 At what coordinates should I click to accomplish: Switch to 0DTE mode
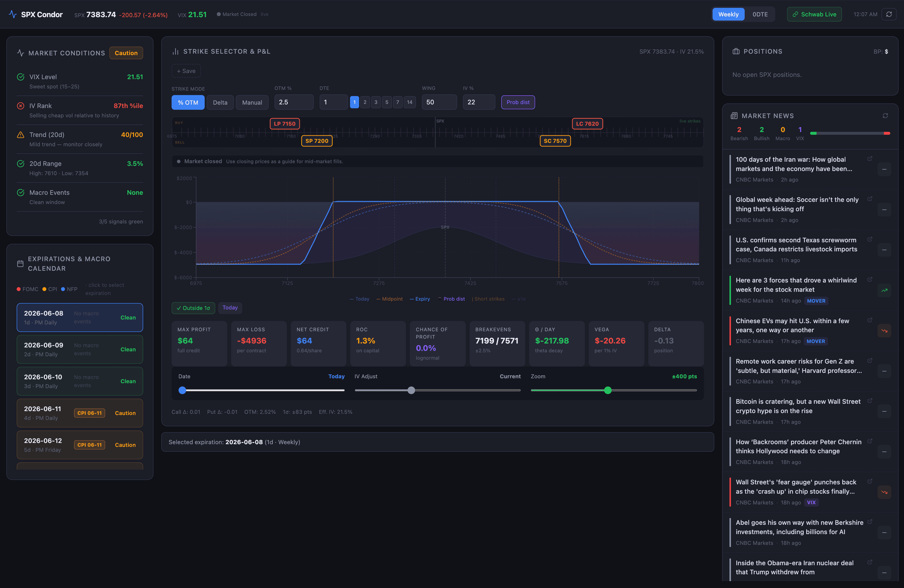point(760,14)
